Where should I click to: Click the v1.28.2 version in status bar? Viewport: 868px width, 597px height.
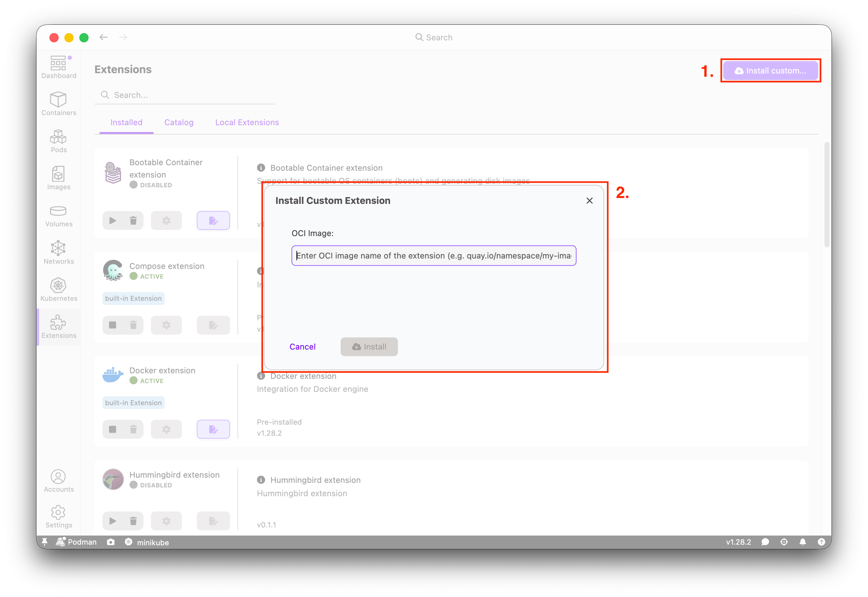pos(738,542)
